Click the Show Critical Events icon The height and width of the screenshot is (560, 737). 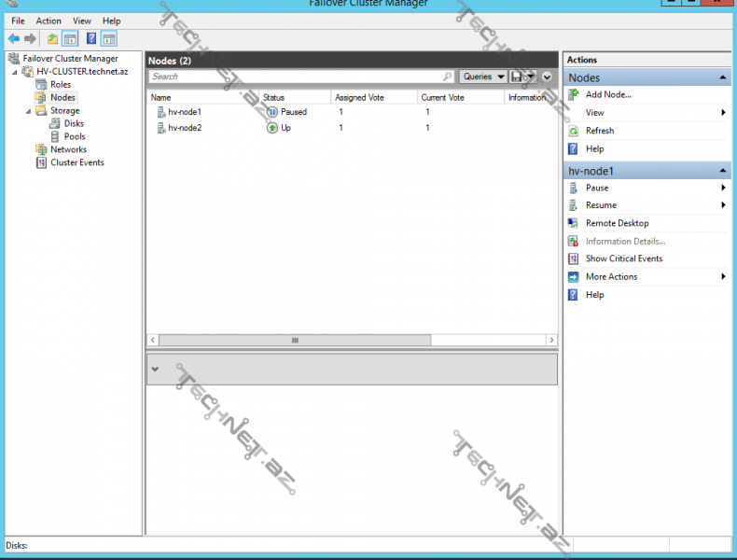[x=574, y=259]
